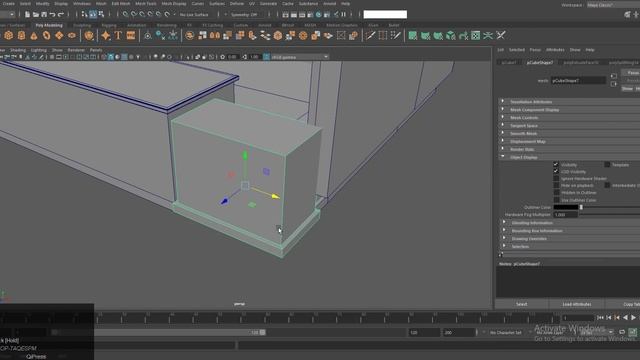Create a polygon plane from the shelf

[59, 36]
